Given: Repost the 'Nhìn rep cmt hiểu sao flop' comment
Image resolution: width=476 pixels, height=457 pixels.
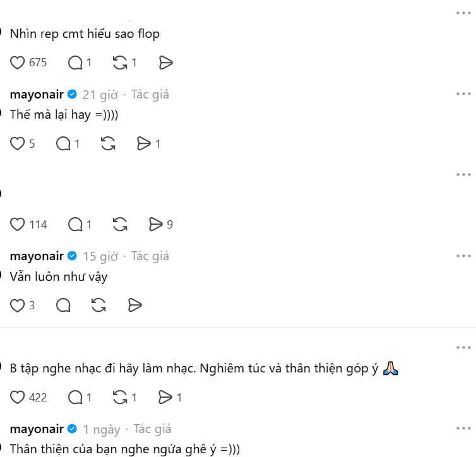Looking at the screenshot, I should point(120,63).
